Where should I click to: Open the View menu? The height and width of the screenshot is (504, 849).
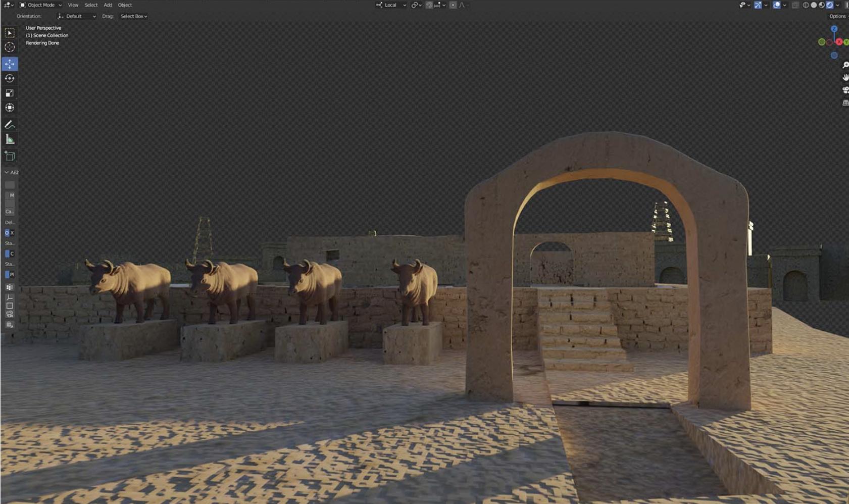(x=73, y=5)
